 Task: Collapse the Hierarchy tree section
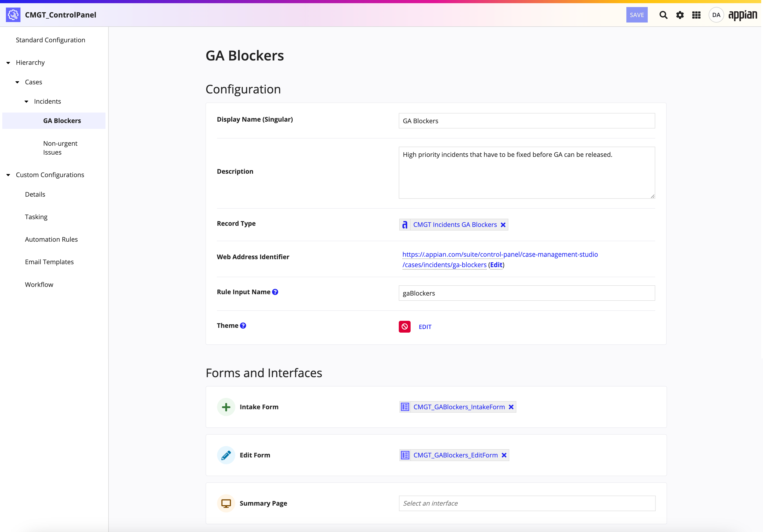(8, 63)
